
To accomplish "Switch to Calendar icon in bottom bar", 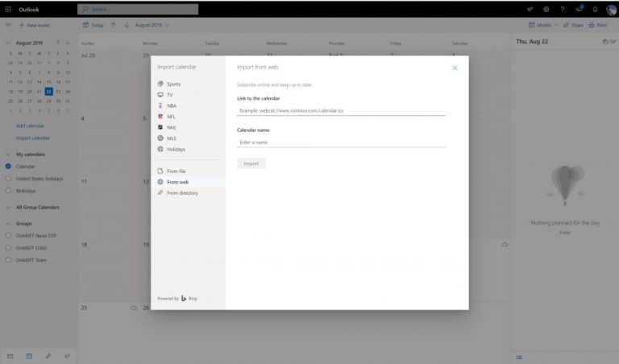I will [x=29, y=356].
